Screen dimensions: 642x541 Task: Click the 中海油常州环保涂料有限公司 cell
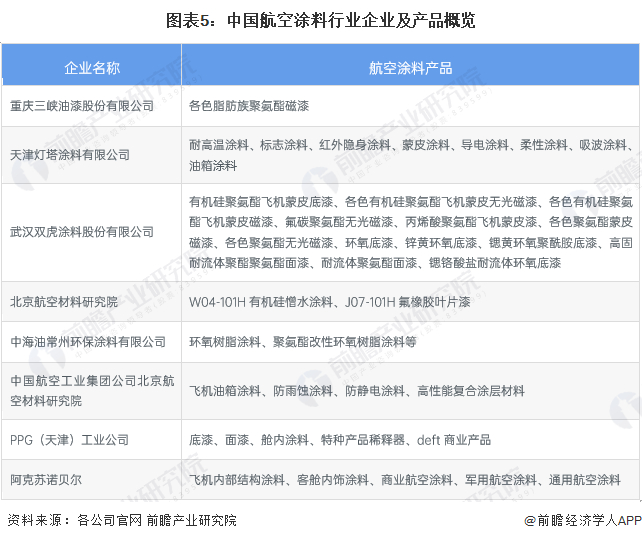tap(92, 342)
